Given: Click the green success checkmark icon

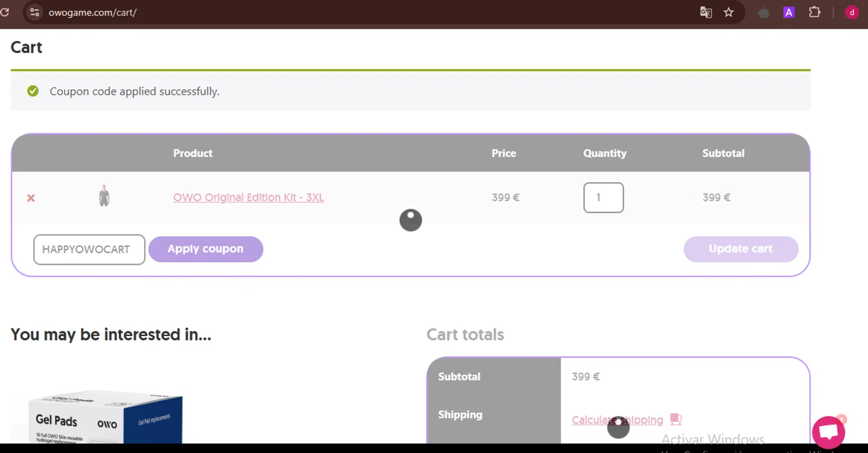Looking at the screenshot, I should point(33,91).
